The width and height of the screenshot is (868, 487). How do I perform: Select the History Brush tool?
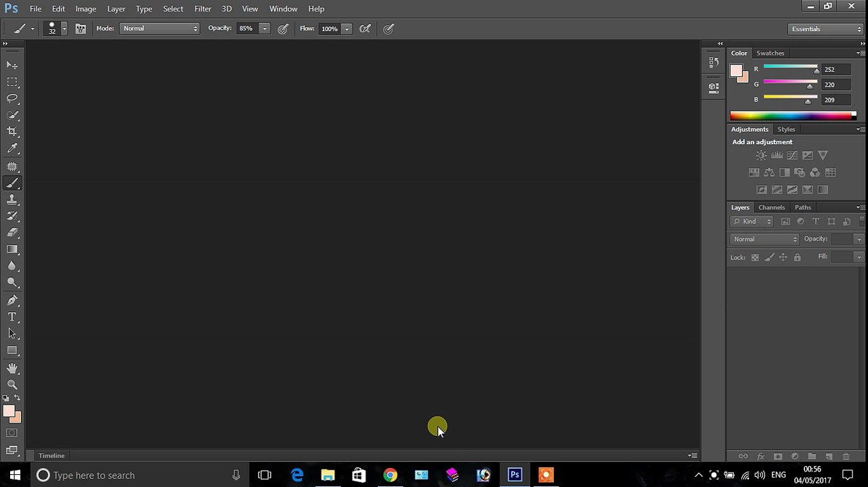[x=12, y=216]
